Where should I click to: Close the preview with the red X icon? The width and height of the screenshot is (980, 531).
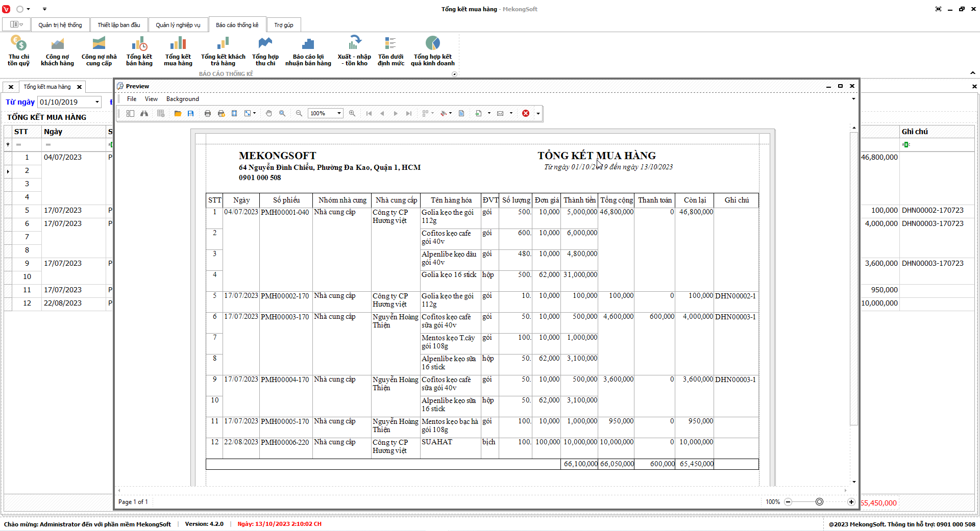coord(526,113)
